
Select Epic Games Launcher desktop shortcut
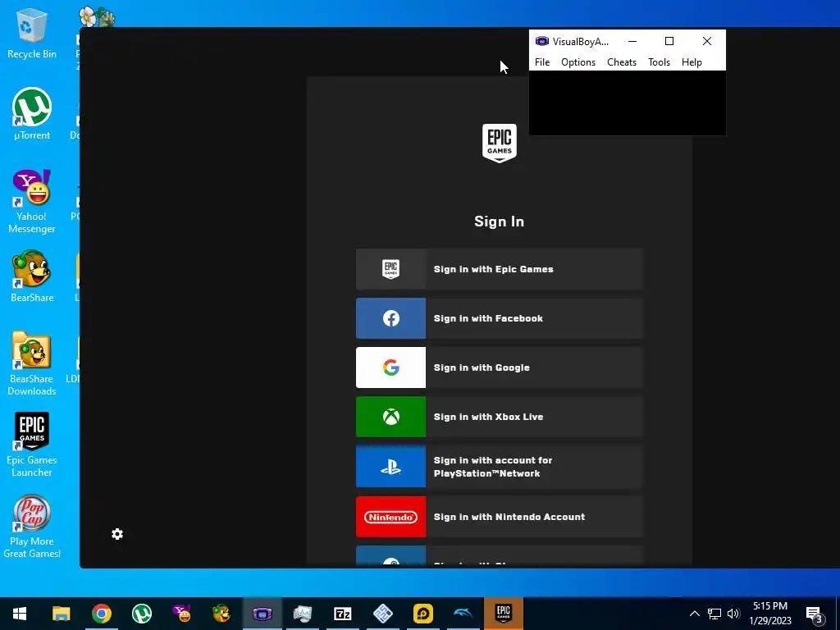point(32,445)
